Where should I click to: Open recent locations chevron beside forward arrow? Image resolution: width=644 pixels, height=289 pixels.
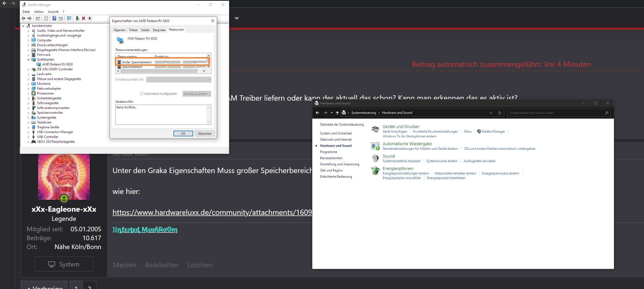coord(332,113)
